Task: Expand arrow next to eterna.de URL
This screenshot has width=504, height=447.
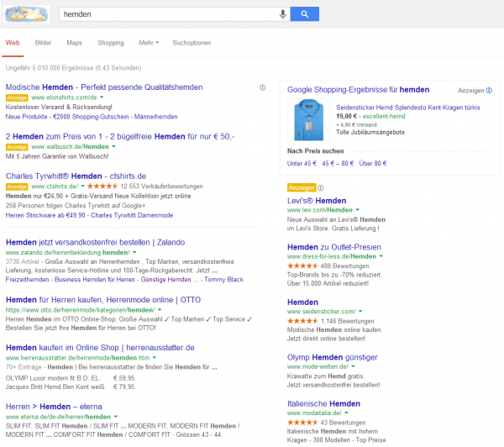Action: coord(115,417)
